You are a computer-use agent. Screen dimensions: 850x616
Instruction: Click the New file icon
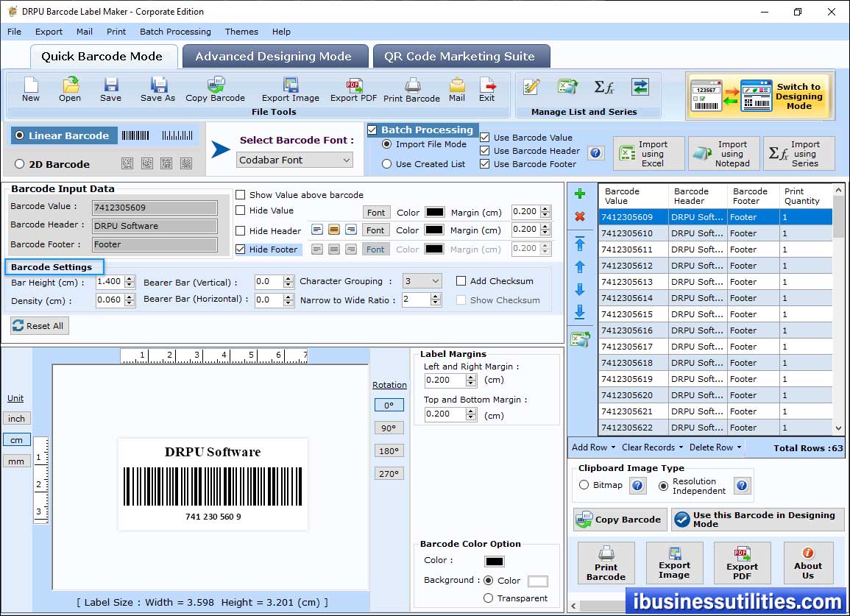[x=31, y=90]
